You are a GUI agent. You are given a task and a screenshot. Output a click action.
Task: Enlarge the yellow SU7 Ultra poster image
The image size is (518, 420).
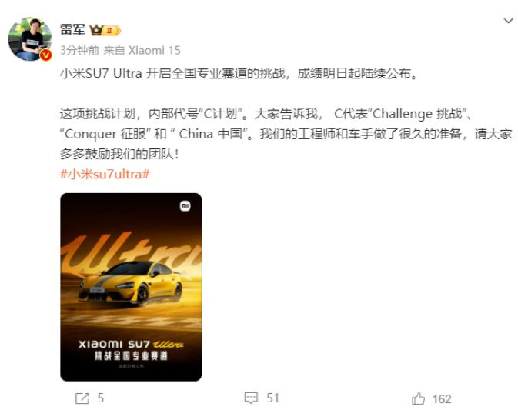(131, 287)
